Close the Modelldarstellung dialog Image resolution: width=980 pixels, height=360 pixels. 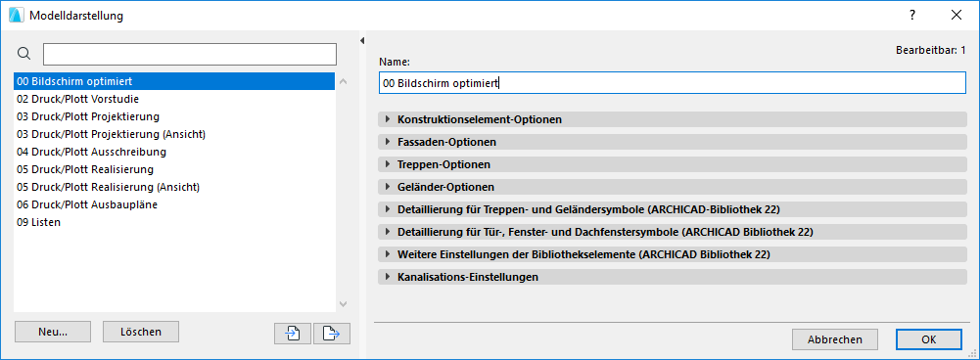point(957,16)
